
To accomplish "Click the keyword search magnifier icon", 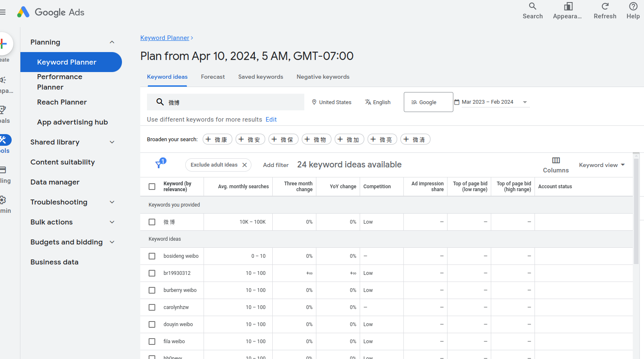I will 159,102.
